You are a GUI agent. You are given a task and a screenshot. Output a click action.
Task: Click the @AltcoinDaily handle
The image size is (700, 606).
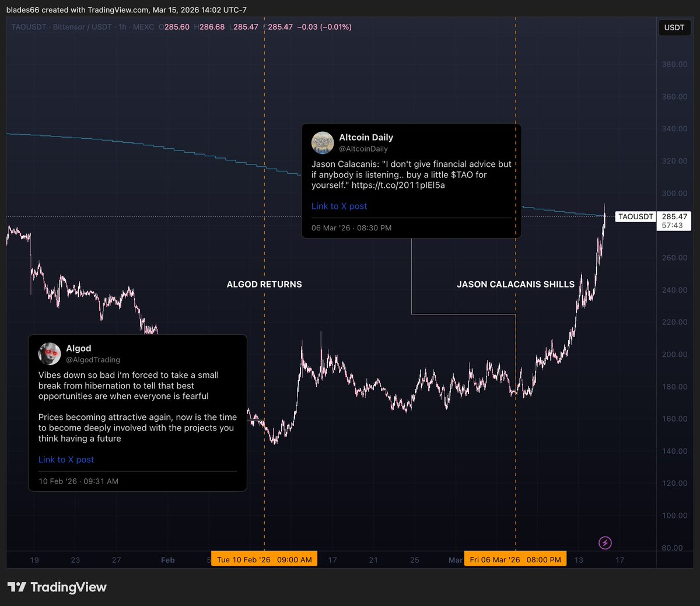tap(363, 149)
